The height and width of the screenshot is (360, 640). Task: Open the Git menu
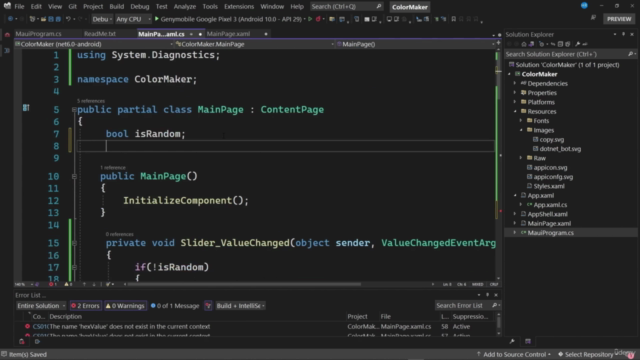[72, 7]
